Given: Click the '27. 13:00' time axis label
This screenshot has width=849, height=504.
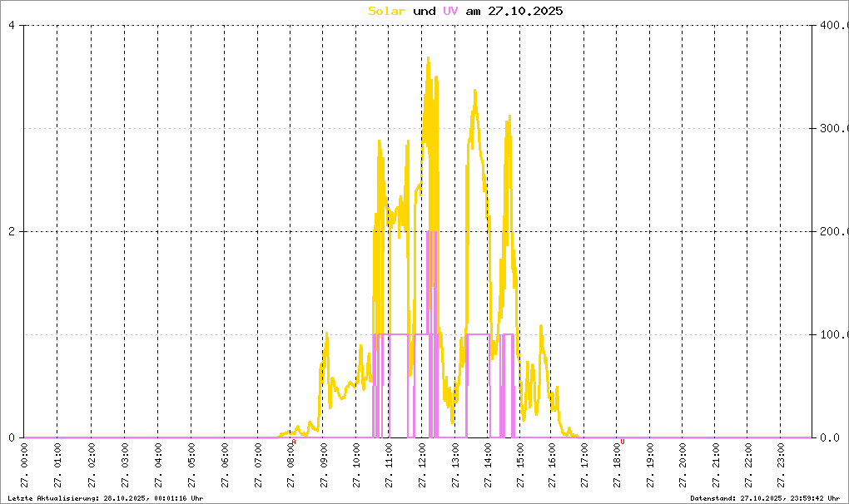Looking at the screenshot, I should click(455, 465).
